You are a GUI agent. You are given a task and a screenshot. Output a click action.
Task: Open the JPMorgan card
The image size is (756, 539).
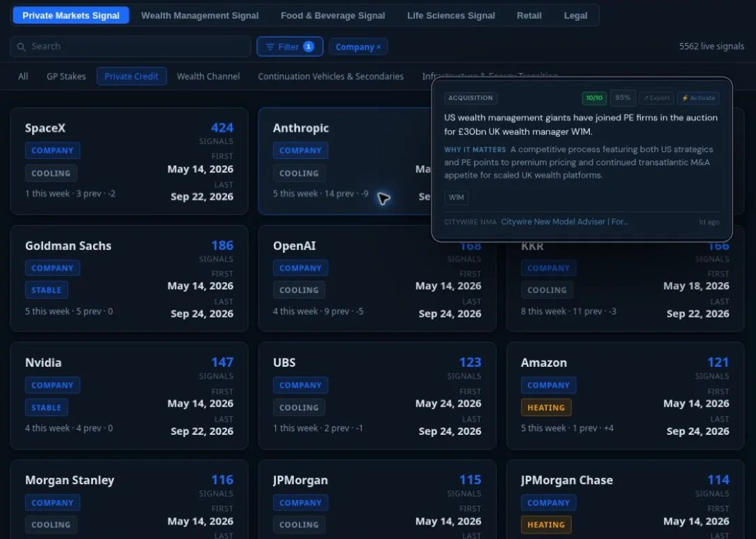pos(377,499)
